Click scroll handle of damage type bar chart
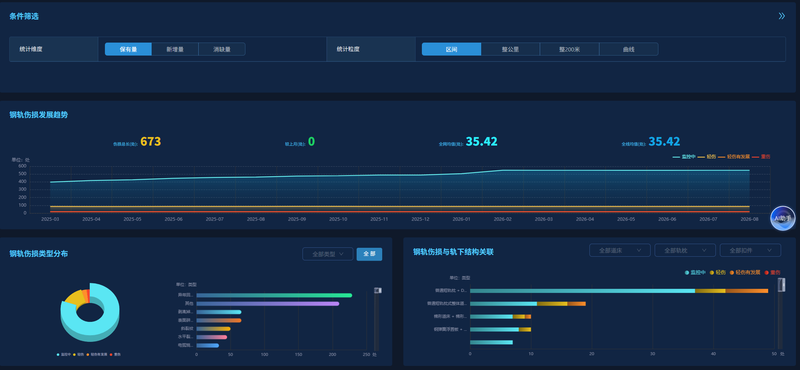This screenshot has height=370, width=800. click(x=378, y=290)
